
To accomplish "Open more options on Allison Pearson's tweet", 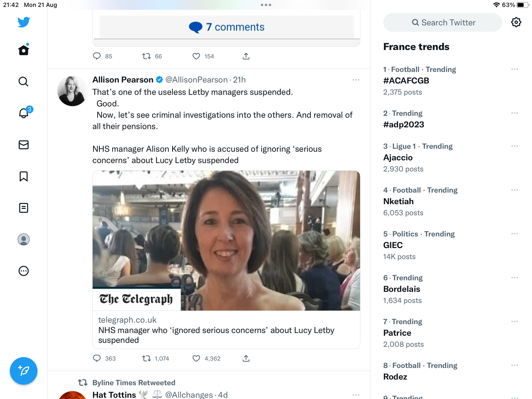I will (356, 80).
